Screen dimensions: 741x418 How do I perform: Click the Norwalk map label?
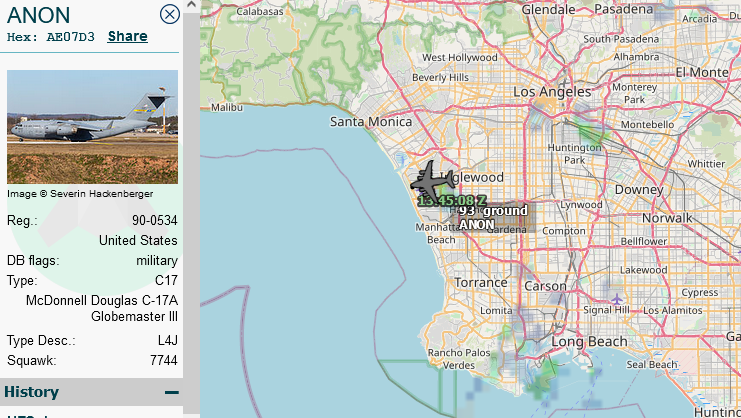coord(667,218)
